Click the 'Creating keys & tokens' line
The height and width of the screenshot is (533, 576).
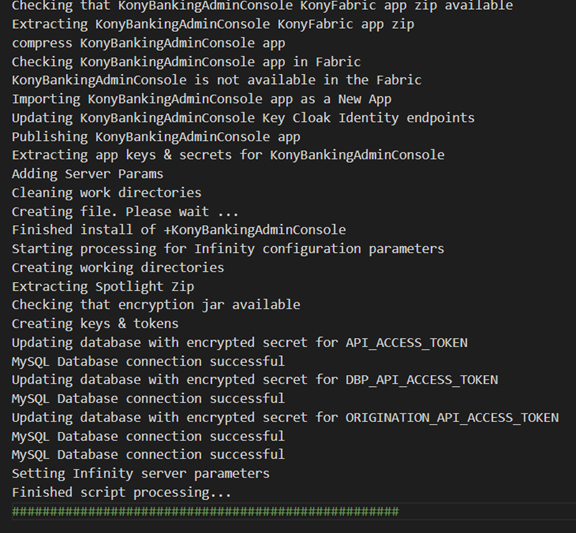click(95, 324)
